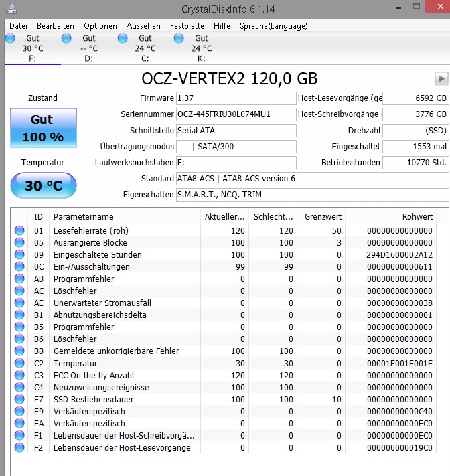Open the Hilfe menu
This screenshot has width=450, height=476.
[222, 26]
